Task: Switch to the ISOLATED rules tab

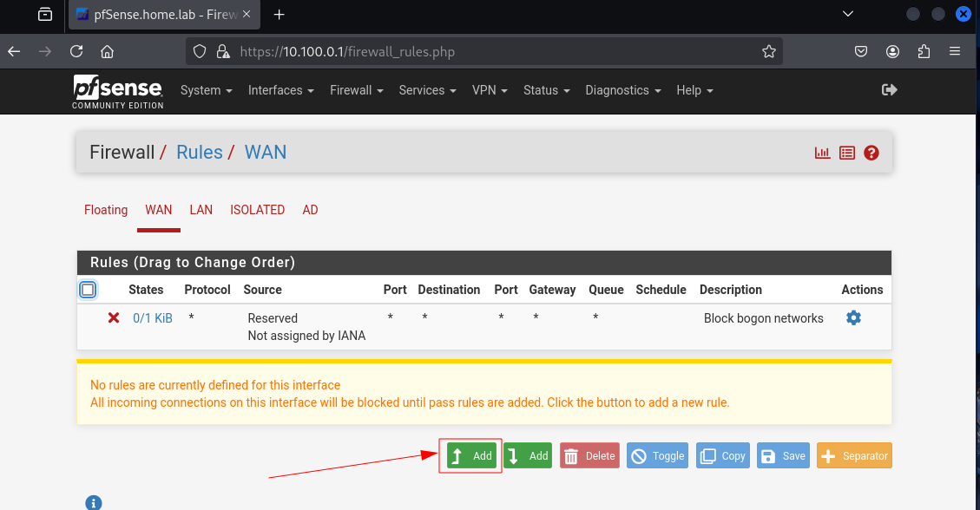Action: click(258, 211)
